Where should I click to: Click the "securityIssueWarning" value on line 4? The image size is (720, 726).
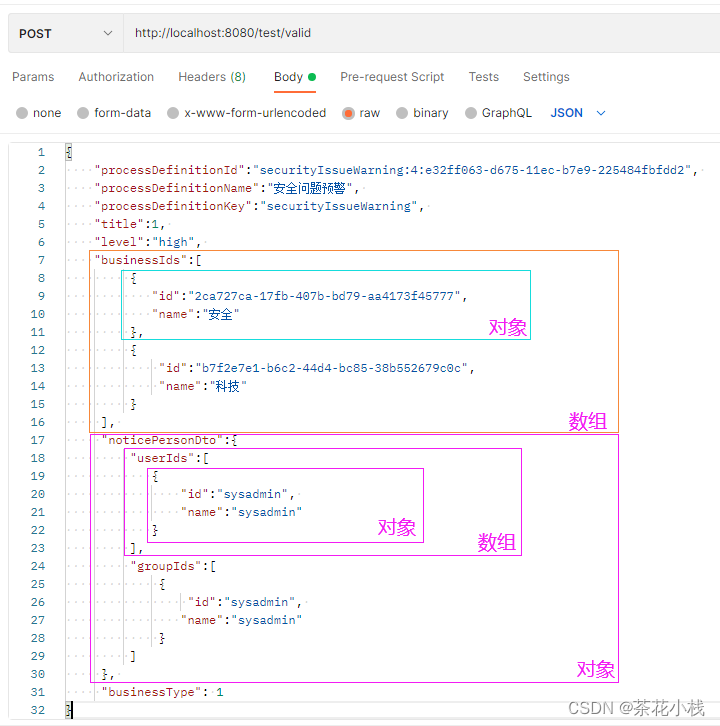point(339,207)
